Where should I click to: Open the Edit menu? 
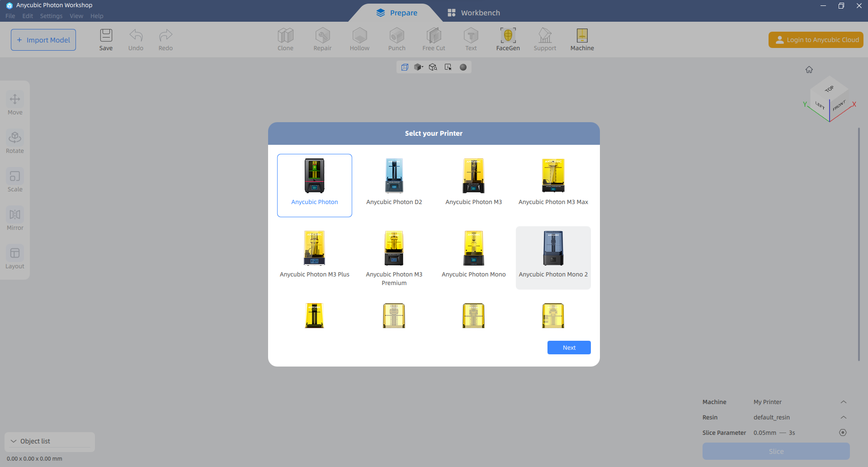pos(28,16)
